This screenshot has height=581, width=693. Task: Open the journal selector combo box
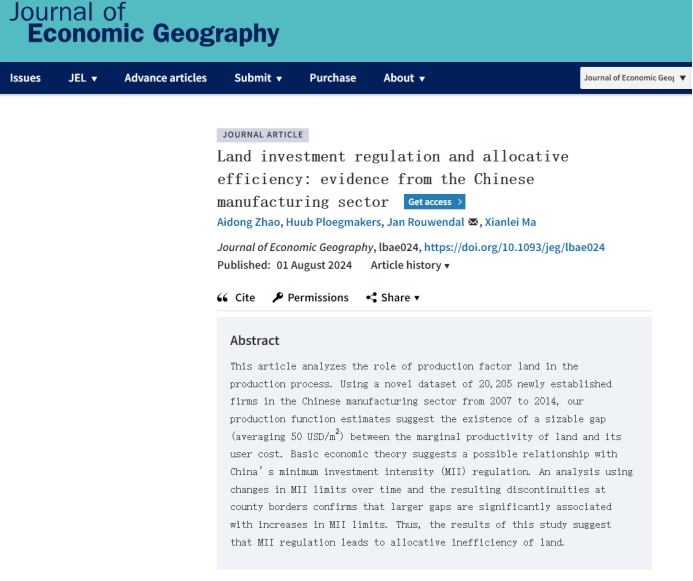(635, 78)
